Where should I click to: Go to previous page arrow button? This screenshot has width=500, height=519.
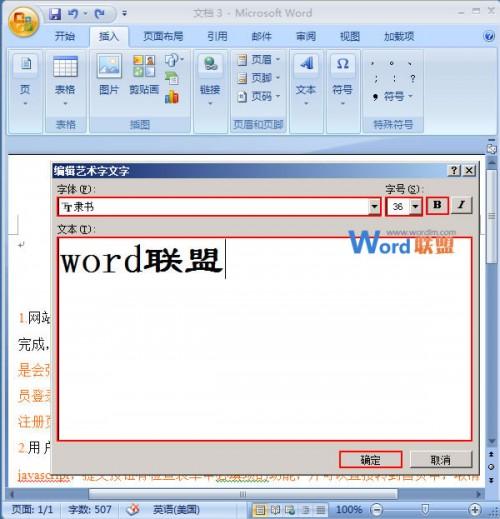pyautogui.click(x=491, y=454)
